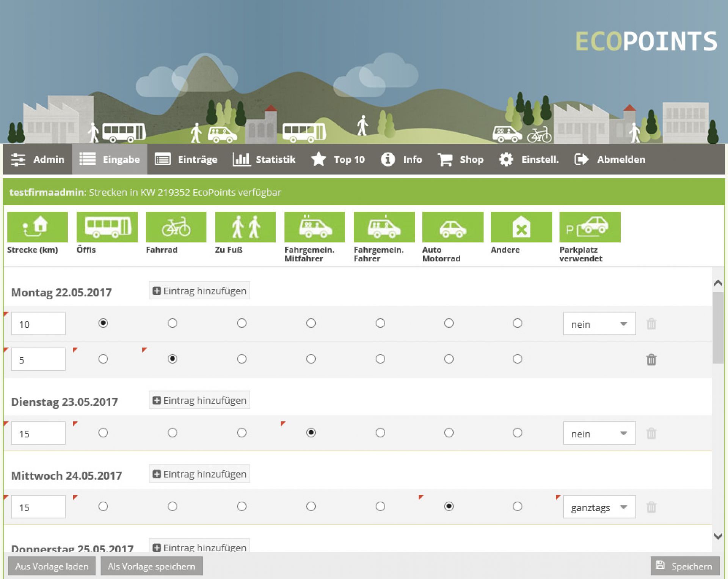
Task: Click trash icon in Dienstag 15 km row
Action: tap(651, 433)
